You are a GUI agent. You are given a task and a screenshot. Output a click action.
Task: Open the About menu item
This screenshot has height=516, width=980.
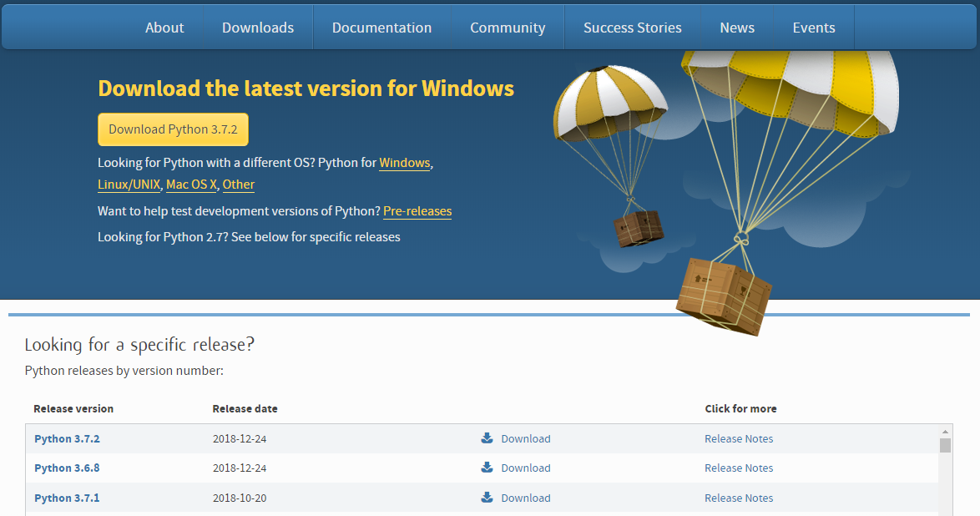[x=164, y=28]
